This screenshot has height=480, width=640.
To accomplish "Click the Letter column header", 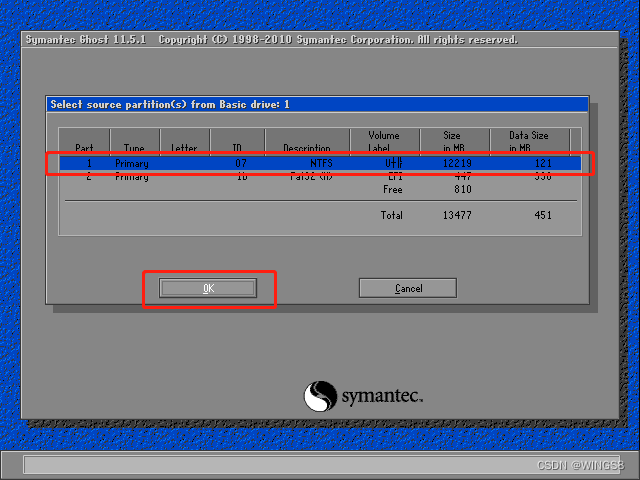I will click(x=184, y=142).
